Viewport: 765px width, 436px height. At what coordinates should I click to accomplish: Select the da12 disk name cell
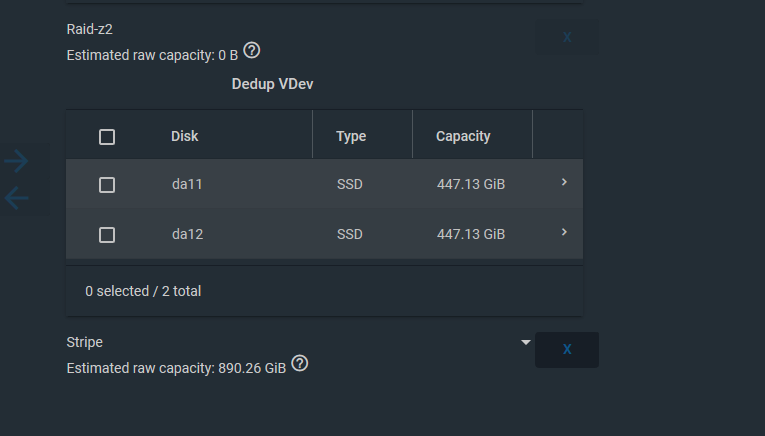188,234
